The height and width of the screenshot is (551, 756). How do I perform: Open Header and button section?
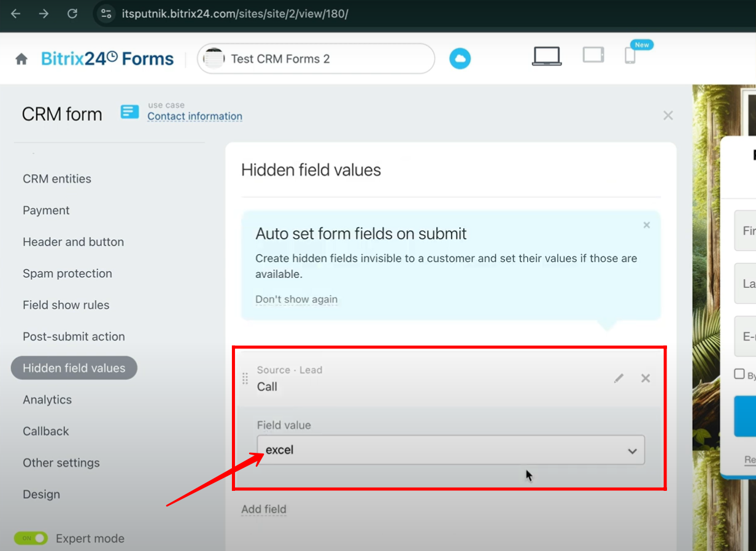click(x=73, y=242)
